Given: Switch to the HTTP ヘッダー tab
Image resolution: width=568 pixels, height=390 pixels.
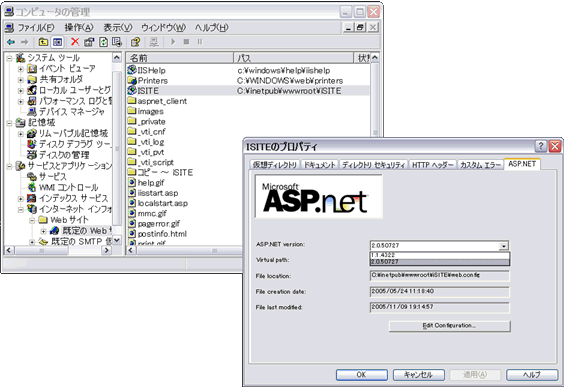Looking at the screenshot, I should pos(433,165).
